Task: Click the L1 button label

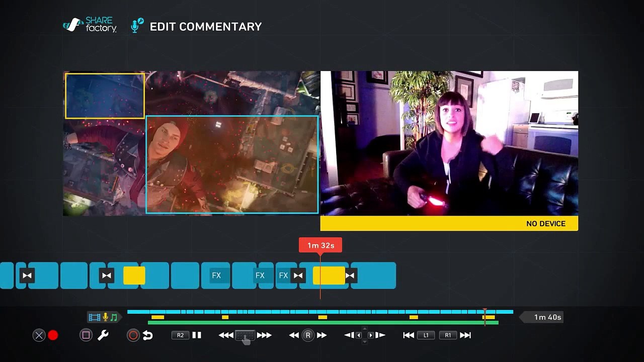Action: click(x=426, y=335)
